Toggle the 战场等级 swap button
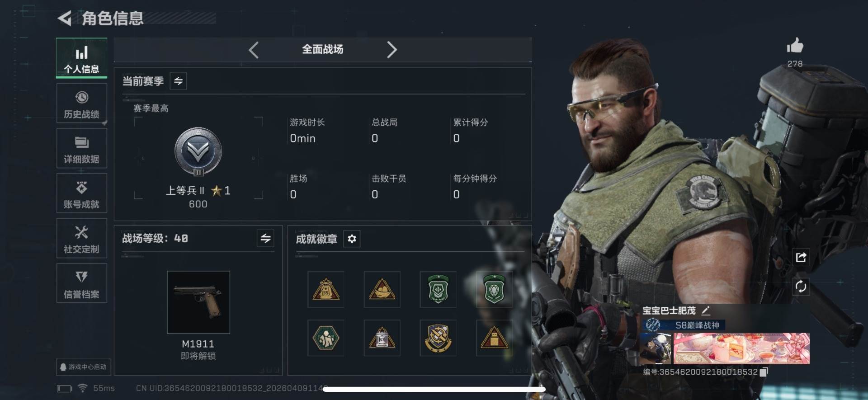The width and height of the screenshot is (868, 400). click(265, 238)
